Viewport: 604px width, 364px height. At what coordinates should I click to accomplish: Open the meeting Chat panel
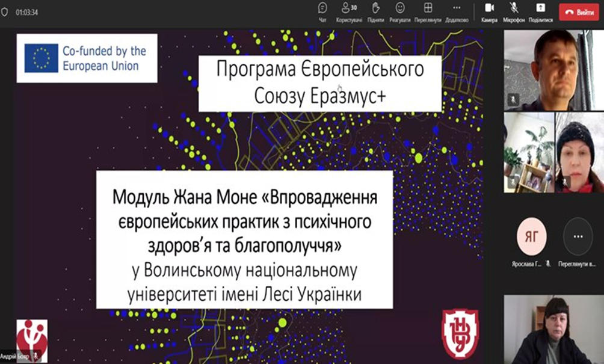(x=322, y=11)
